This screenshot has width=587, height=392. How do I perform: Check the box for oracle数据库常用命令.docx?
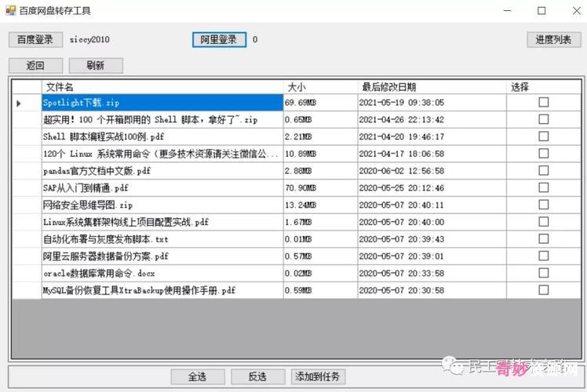pos(544,273)
